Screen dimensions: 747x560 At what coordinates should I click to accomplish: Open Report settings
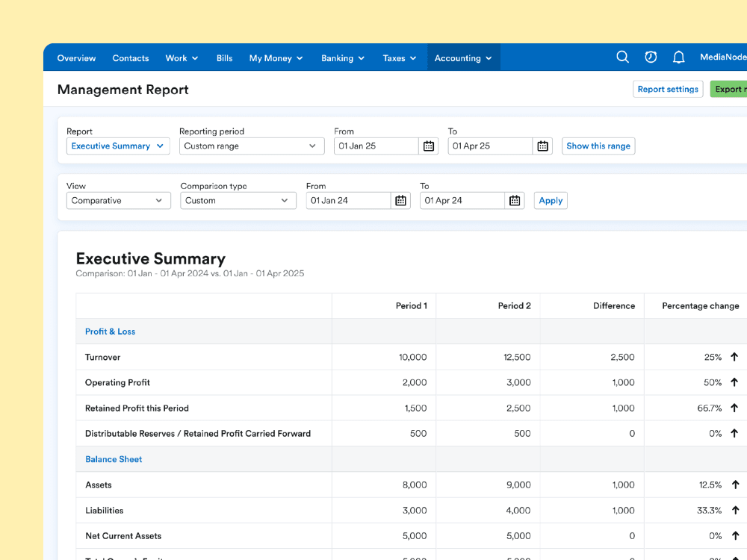click(x=668, y=90)
